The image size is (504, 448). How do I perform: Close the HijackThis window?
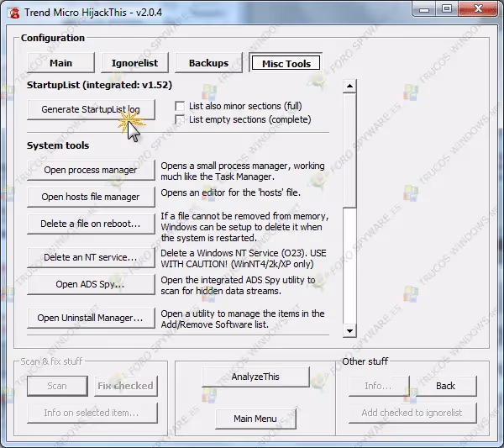[478, 9]
